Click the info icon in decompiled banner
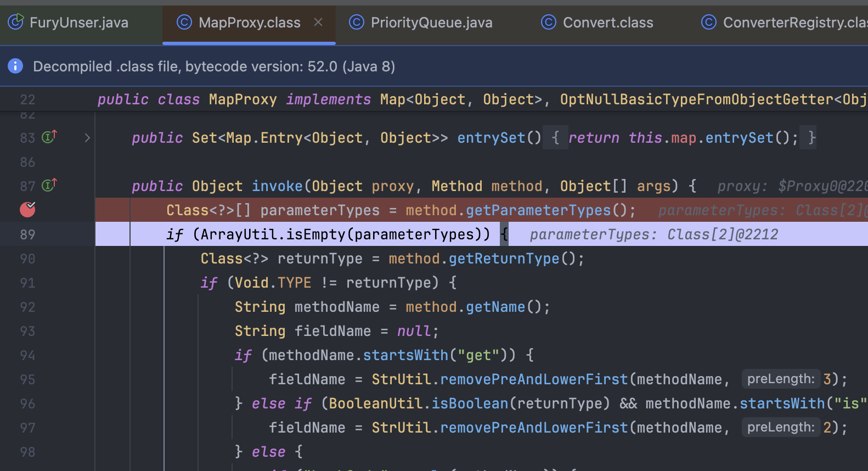Viewport: 868px width, 471px height. [x=15, y=66]
